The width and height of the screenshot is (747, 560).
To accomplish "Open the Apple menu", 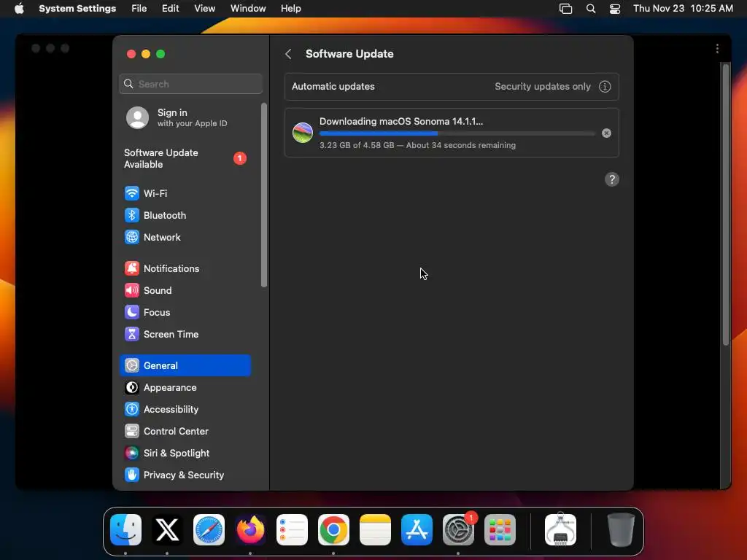I will (x=19, y=9).
